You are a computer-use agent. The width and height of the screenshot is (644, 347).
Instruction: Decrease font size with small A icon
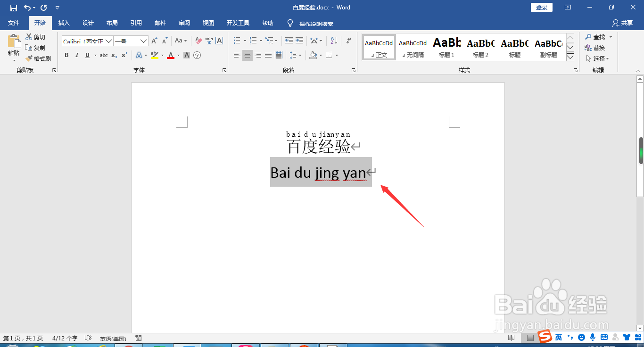(165, 41)
